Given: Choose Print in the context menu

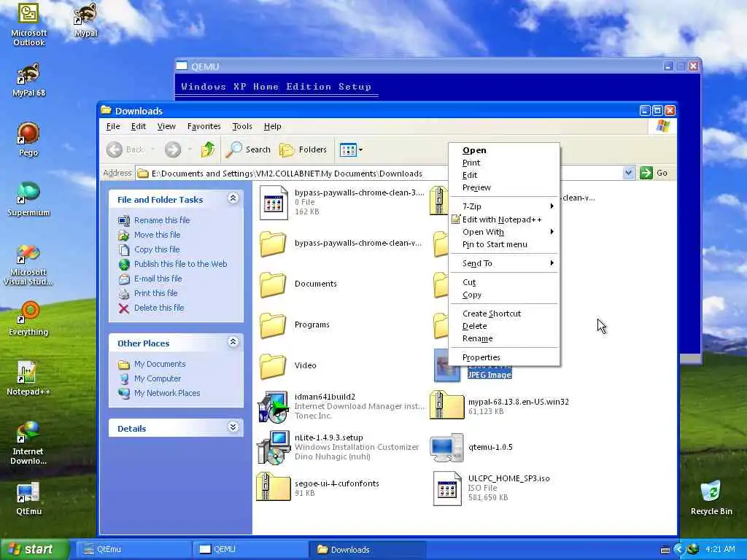Looking at the screenshot, I should click(504, 163).
